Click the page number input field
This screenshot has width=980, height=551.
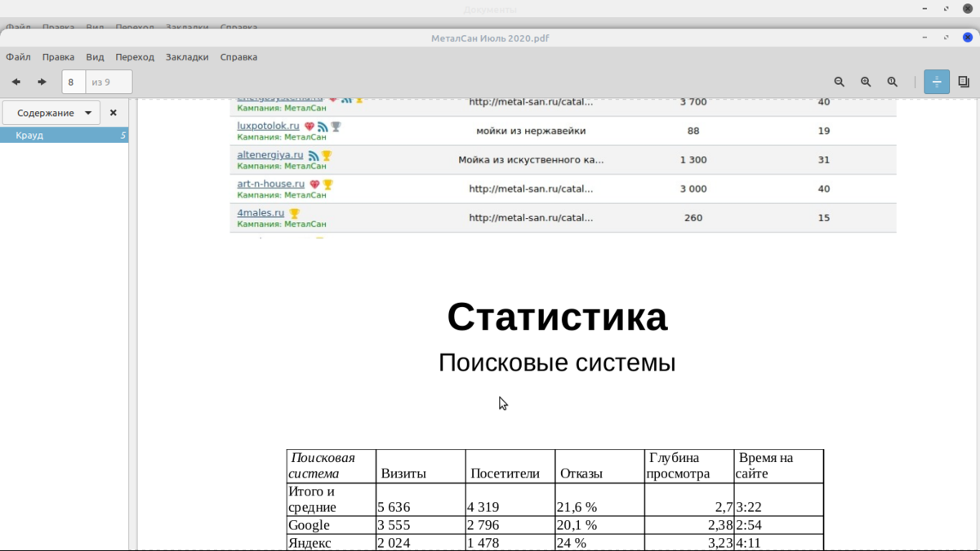(73, 82)
